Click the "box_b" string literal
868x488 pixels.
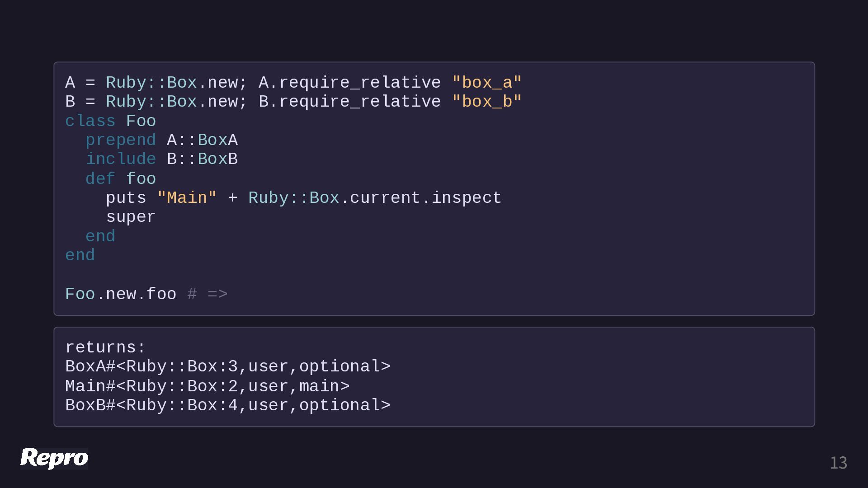pyautogui.click(x=486, y=102)
